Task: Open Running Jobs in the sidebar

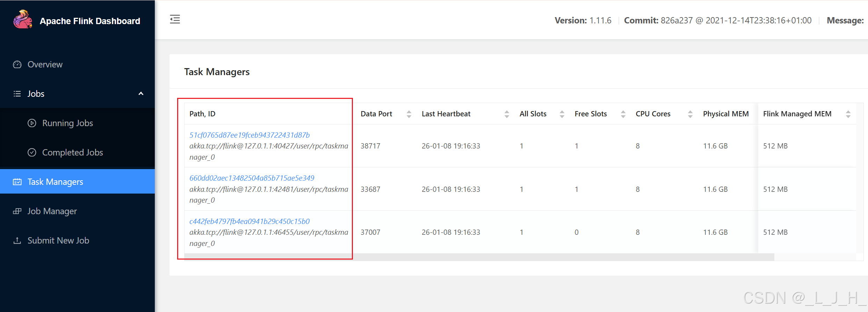Action: click(x=77, y=123)
